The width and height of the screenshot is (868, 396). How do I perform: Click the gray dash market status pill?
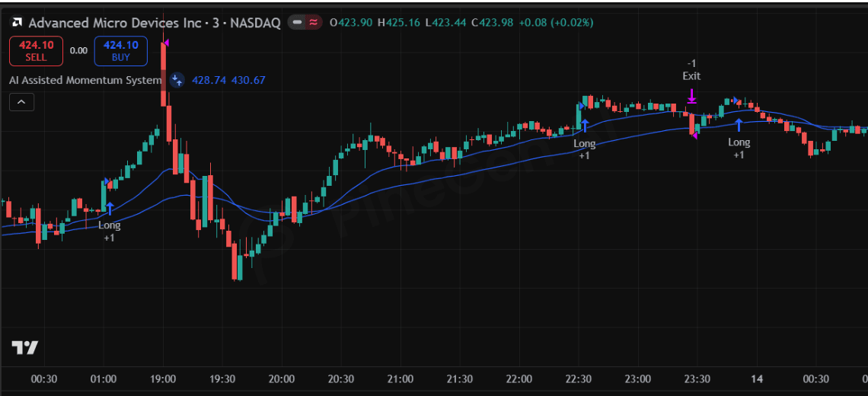[297, 23]
